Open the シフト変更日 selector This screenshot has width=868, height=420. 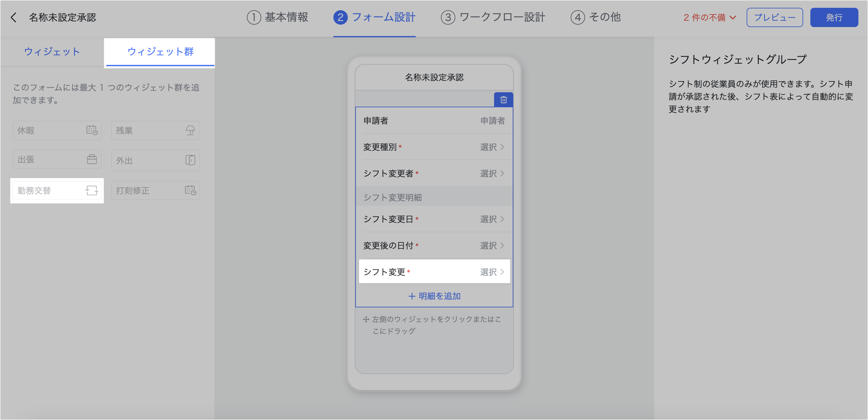[491, 219]
